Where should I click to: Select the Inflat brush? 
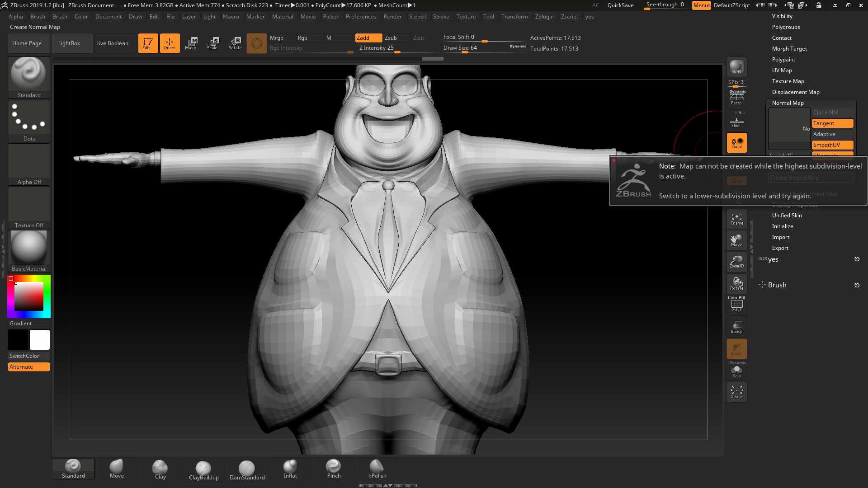(290, 469)
